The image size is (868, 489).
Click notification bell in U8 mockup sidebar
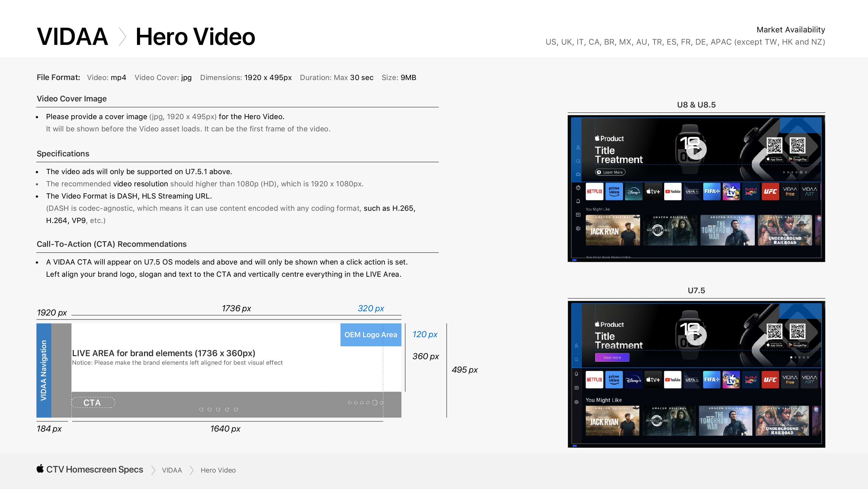[578, 201]
